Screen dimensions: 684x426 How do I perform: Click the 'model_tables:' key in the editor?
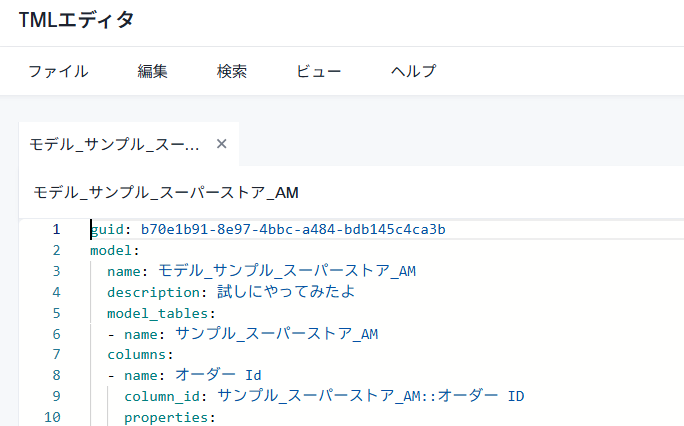point(153,313)
